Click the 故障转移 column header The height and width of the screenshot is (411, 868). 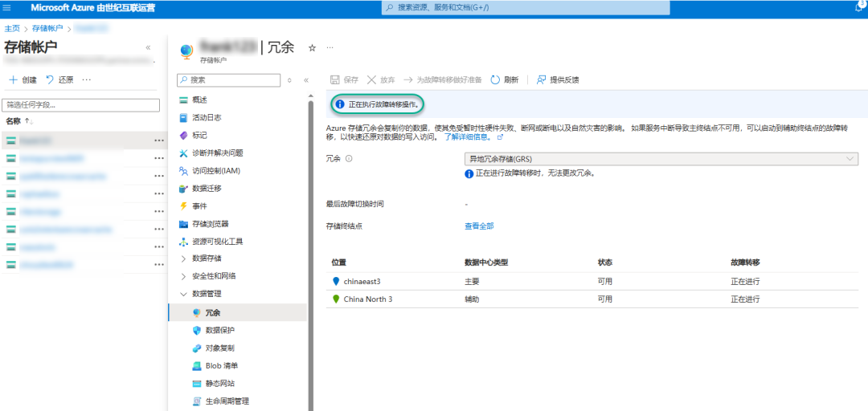[x=745, y=262]
